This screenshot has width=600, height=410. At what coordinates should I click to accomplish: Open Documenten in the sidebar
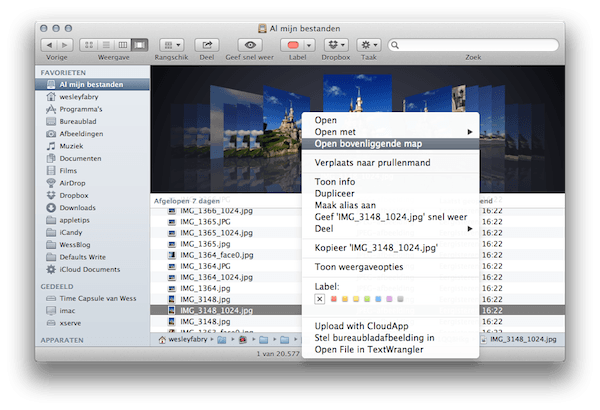pyautogui.click(x=92, y=158)
